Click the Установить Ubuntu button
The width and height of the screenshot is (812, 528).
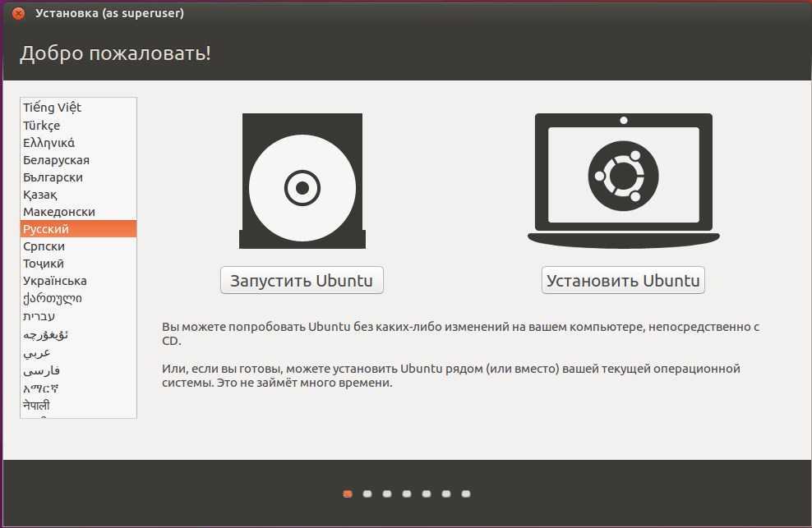click(x=623, y=281)
